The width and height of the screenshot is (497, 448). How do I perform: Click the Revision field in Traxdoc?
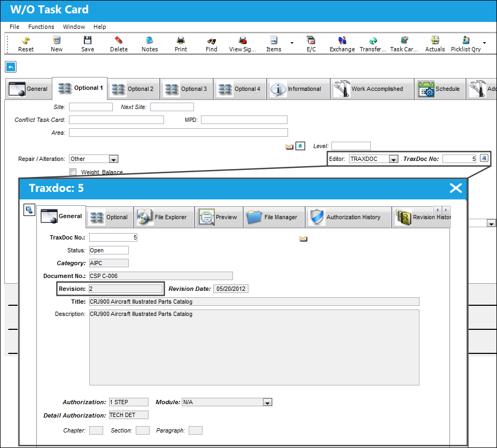click(126, 289)
